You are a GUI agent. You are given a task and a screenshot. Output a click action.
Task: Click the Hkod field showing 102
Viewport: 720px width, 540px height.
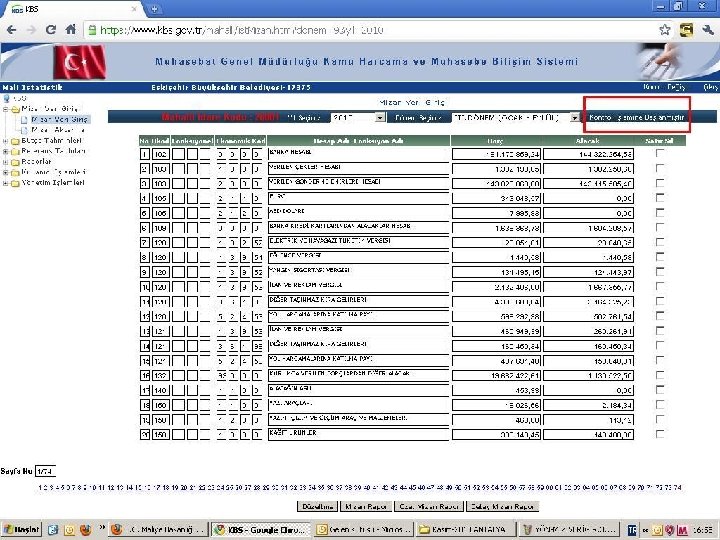click(x=160, y=154)
